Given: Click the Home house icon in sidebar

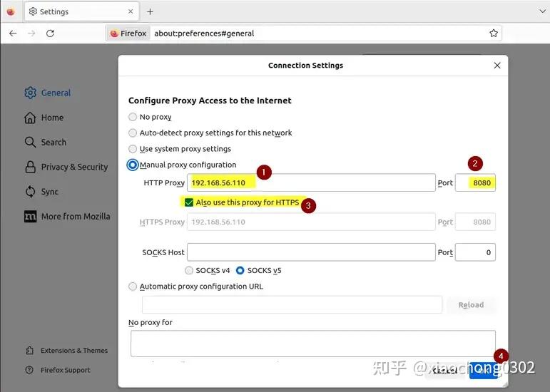Looking at the screenshot, I should 30,118.
